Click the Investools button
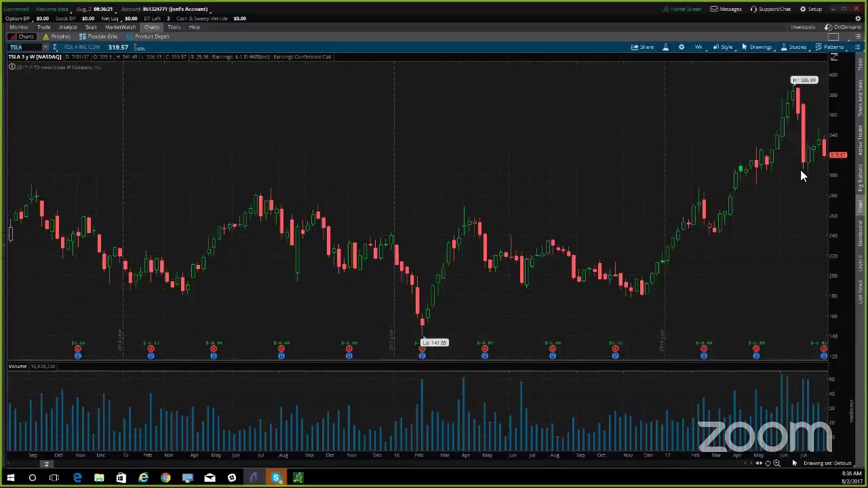 tap(803, 27)
